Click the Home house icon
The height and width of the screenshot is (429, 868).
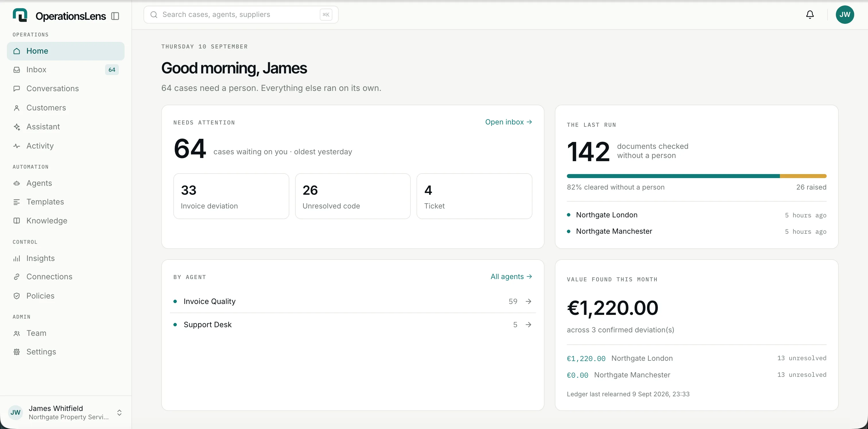tap(17, 51)
